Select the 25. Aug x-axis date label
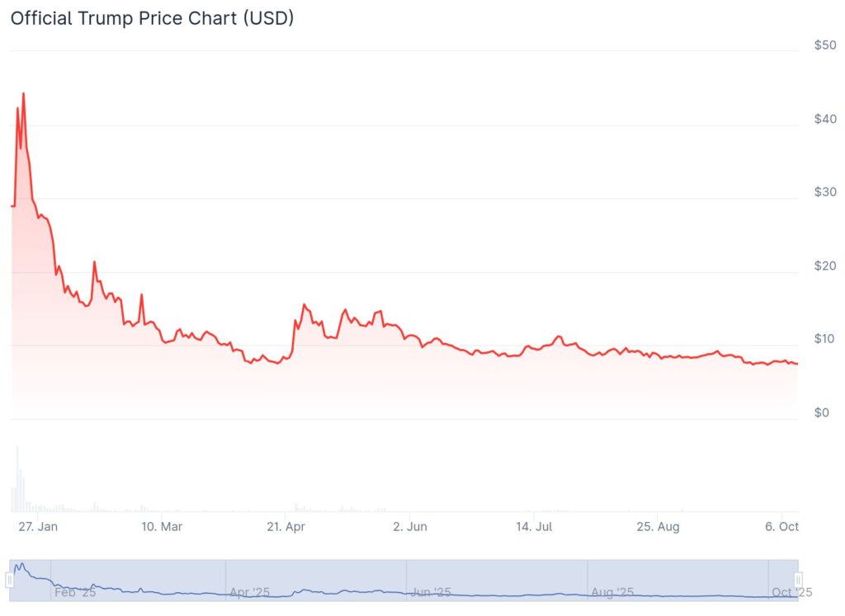845x616 pixels. tap(658, 526)
